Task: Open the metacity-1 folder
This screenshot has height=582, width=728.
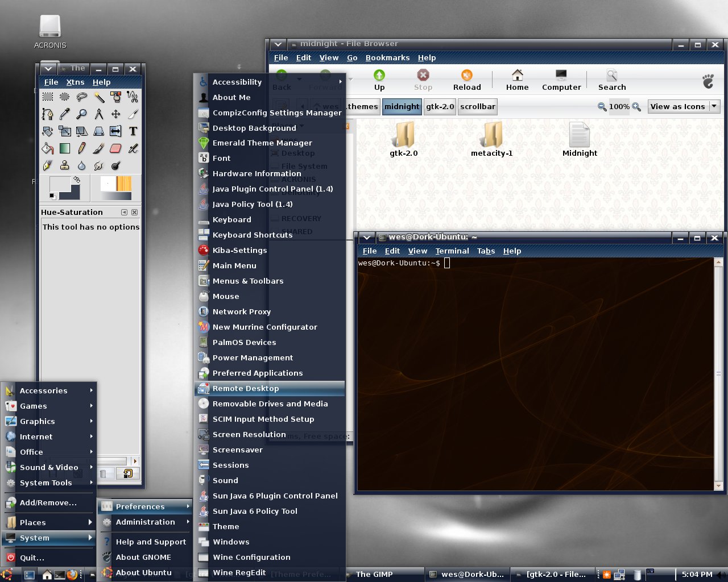Action: tap(492, 139)
